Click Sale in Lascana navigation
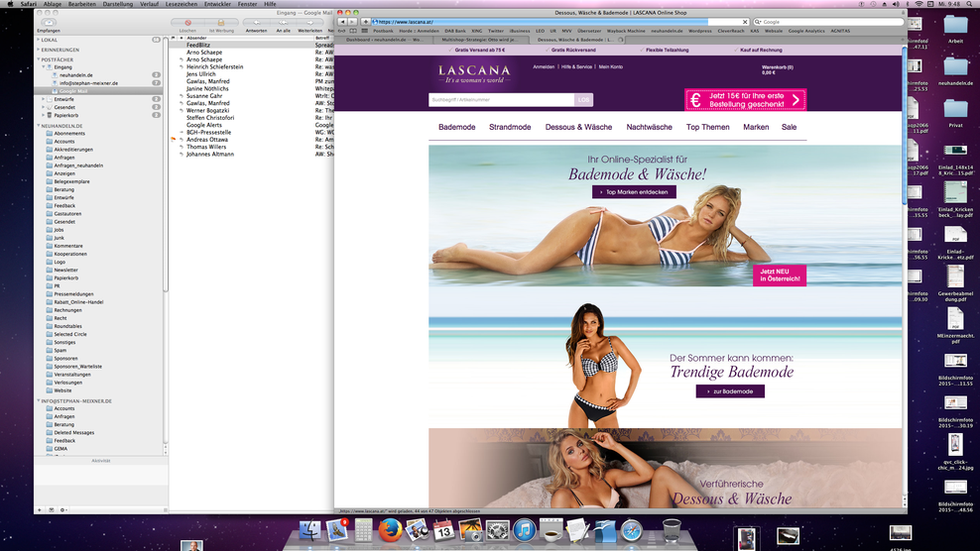Screen dimensions: 980x551 pos(789,127)
